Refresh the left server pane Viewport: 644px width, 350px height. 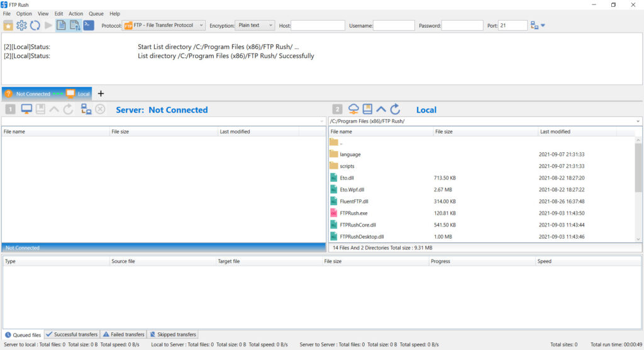68,110
